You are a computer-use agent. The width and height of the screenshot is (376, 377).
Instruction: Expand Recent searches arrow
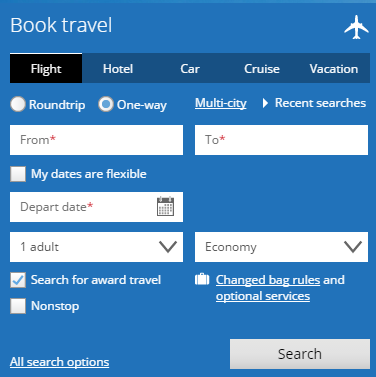265,103
